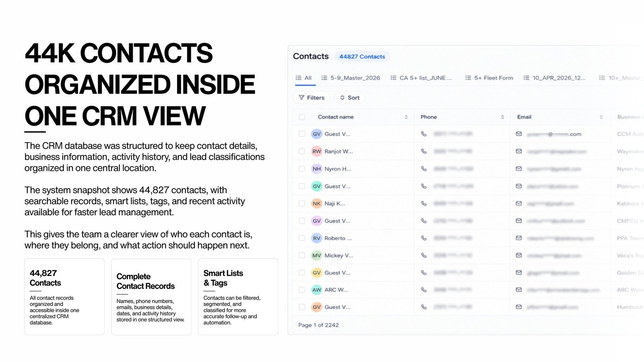Click the phone icon in the Mickey V... row
Screen dimensions: 644x362
click(x=424, y=255)
